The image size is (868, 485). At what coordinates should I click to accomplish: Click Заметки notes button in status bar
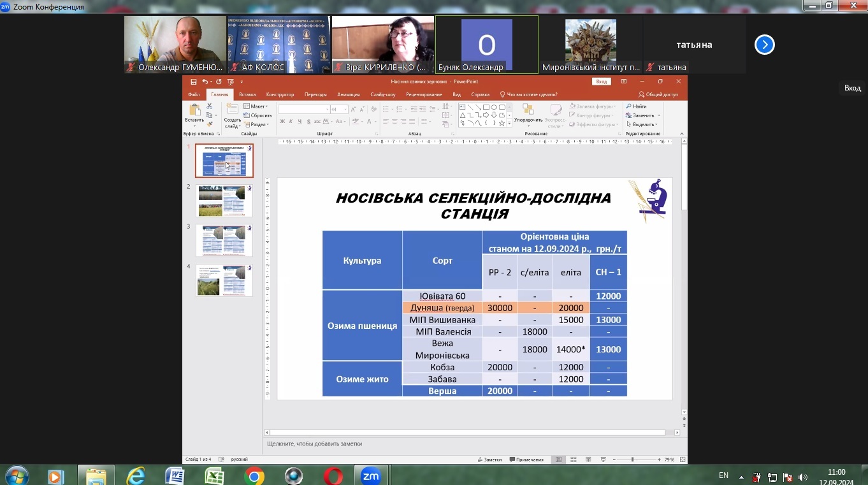(x=489, y=460)
